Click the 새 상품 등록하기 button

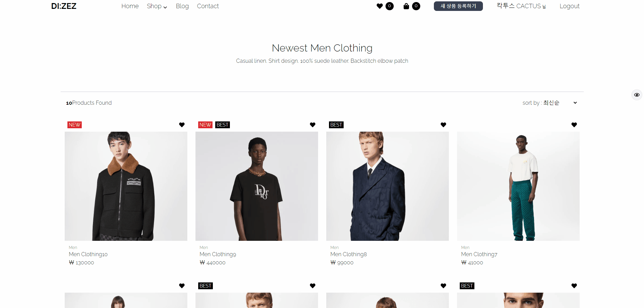458,6
